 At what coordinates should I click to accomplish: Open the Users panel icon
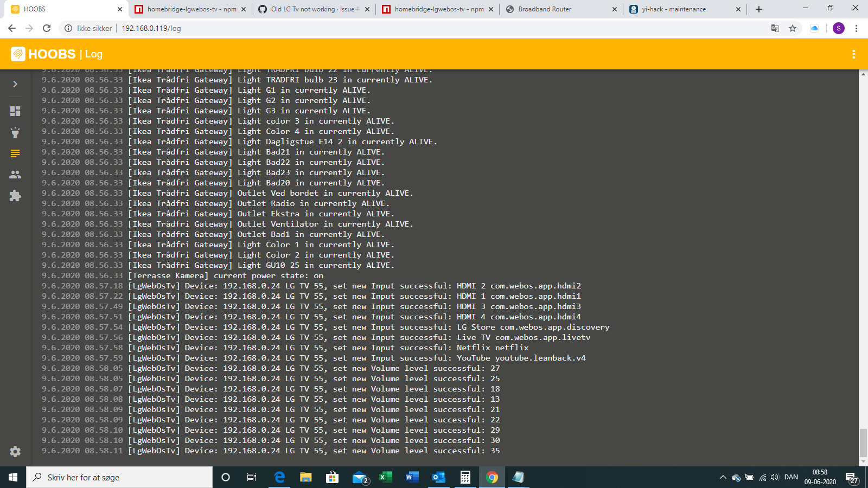[15, 174]
